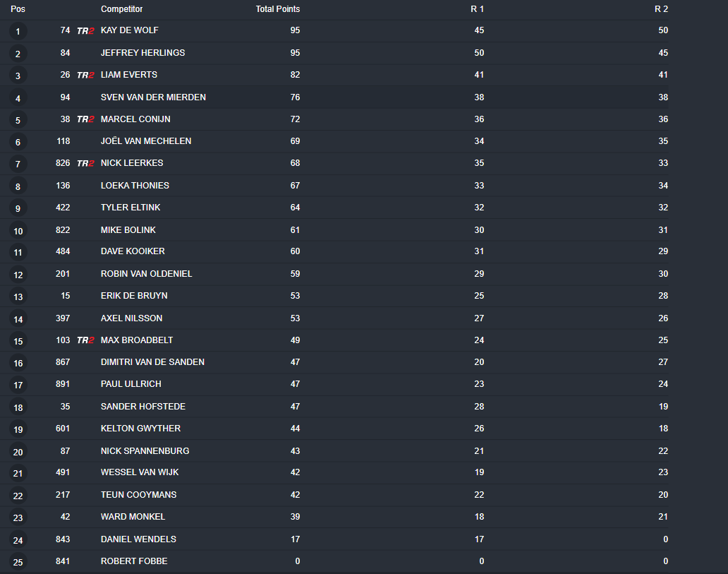Open the Joël van Mechelen row

coord(146,141)
